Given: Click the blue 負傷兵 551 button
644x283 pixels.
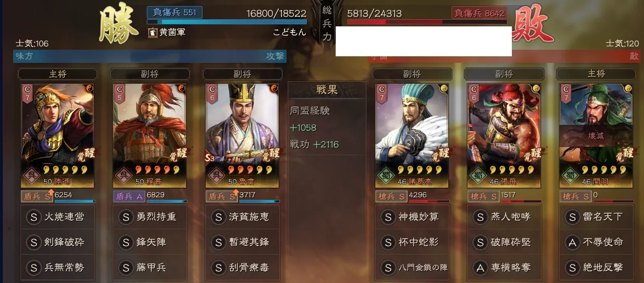Looking at the screenshot, I should click(x=175, y=12).
